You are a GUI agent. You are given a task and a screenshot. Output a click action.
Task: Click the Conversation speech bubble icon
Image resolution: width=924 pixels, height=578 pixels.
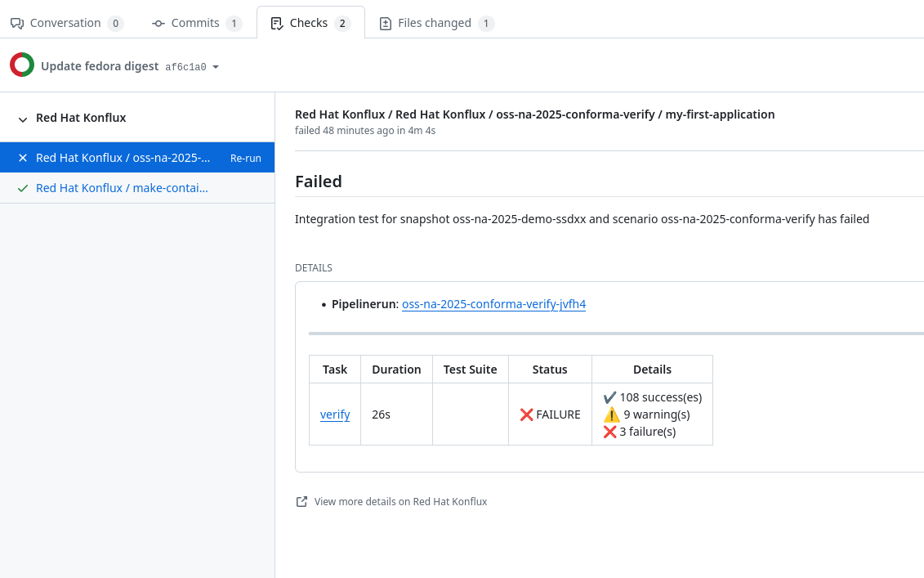click(x=17, y=24)
